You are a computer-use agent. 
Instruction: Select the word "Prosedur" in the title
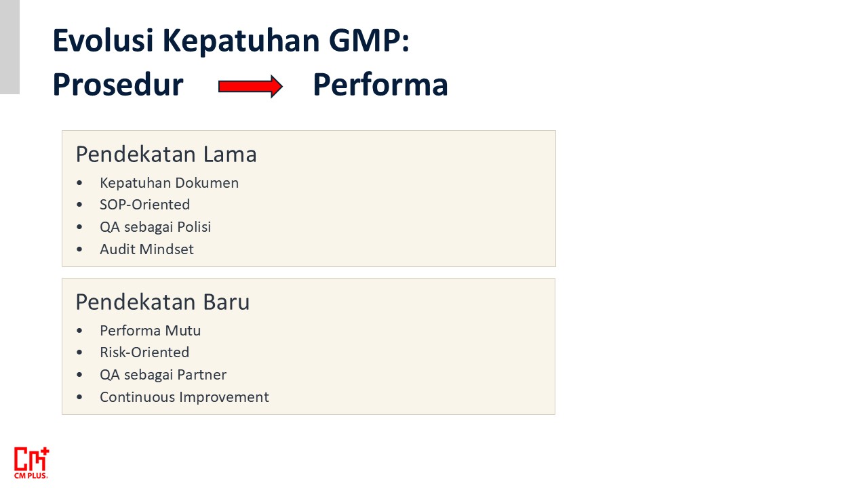click(x=118, y=85)
